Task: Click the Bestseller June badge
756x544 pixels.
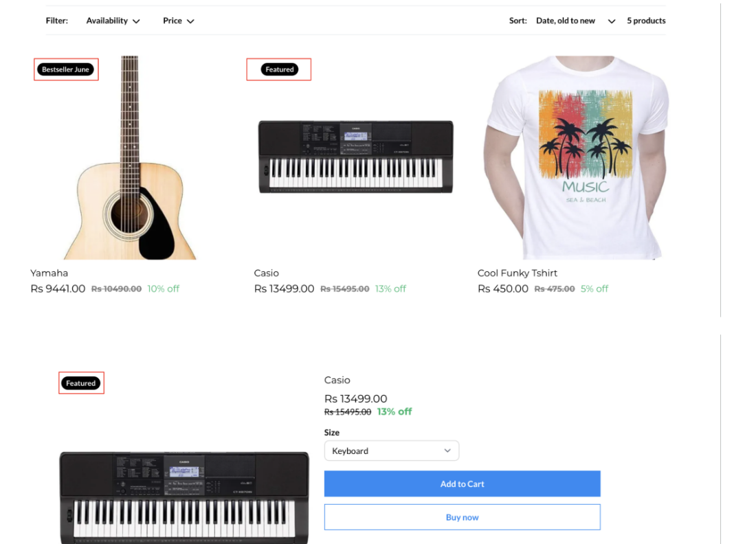Action: [66, 69]
